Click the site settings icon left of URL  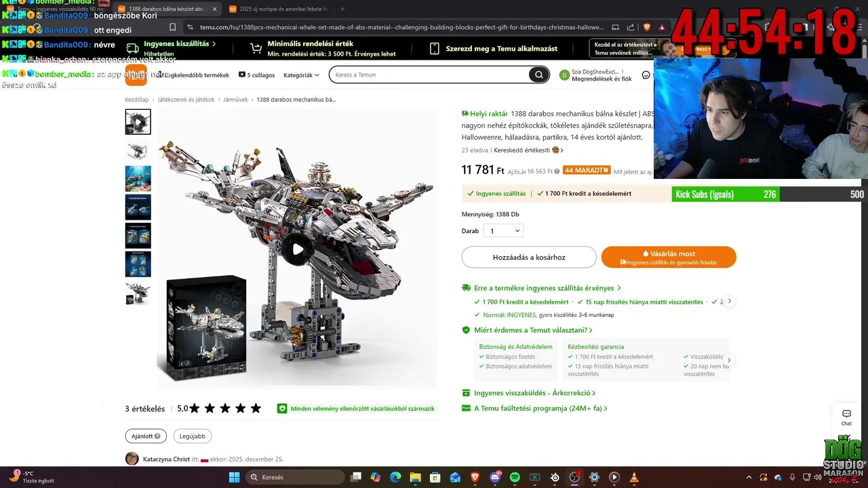pos(190,27)
